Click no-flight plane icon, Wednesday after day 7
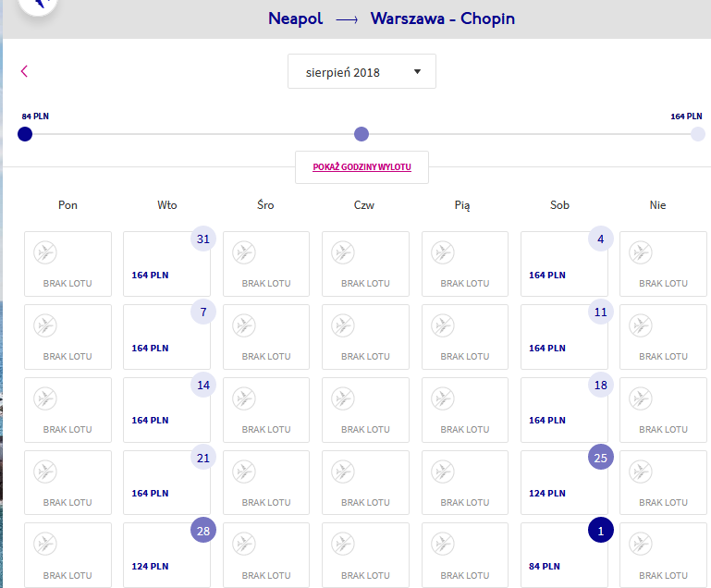This screenshot has height=588, width=711. coord(244,325)
